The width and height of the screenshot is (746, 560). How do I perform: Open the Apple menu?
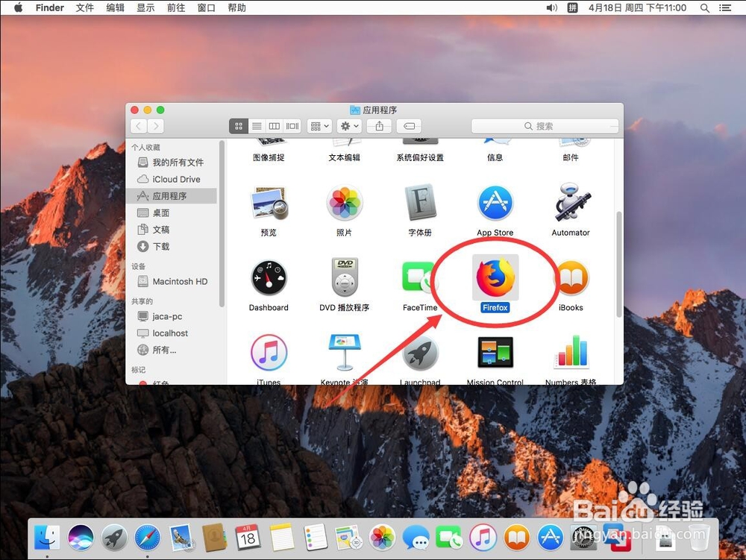tap(18, 7)
